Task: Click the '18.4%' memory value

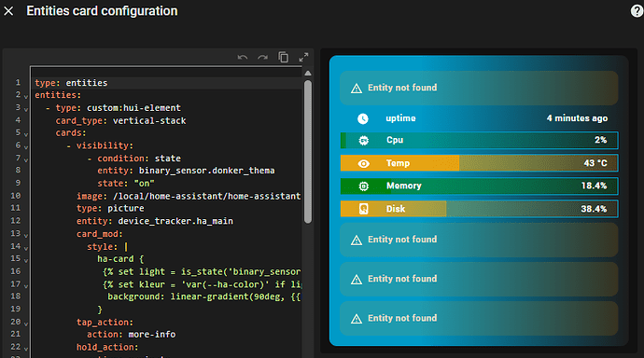Action: click(594, 186)
